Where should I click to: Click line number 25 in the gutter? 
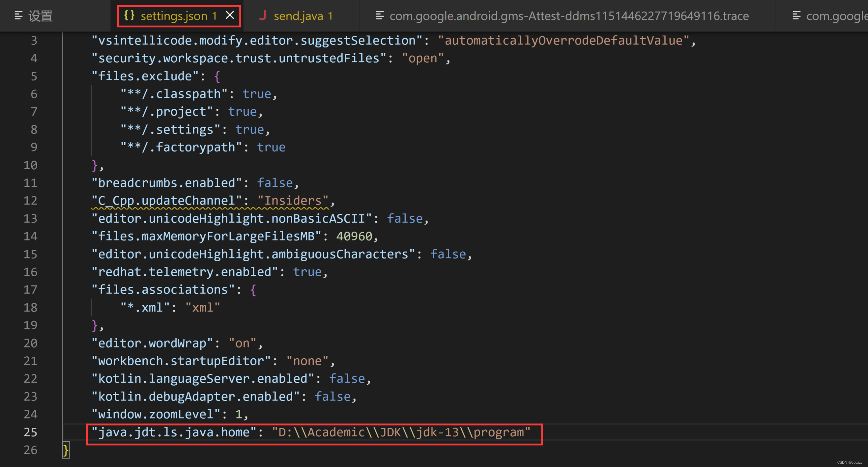(x=30, y=432)
